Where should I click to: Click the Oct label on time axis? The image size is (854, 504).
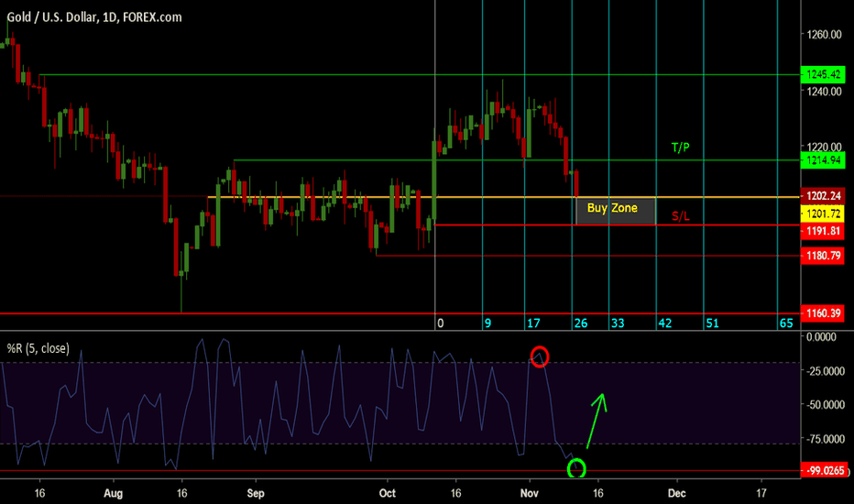click(x=388, y=493)
